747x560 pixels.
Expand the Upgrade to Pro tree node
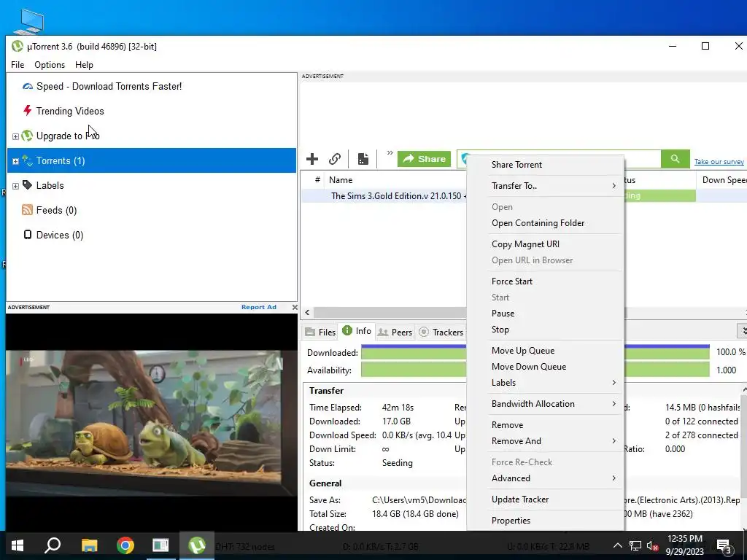tap(15, 136)
